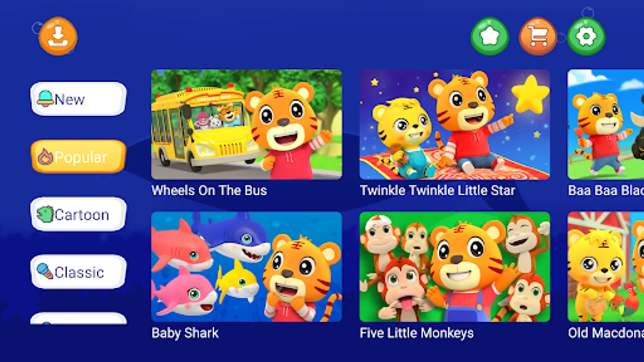The width and height of the screenshot is (644, 362).
Task: Play the Baby Shark video thumbnail
Action: [246, 267]
